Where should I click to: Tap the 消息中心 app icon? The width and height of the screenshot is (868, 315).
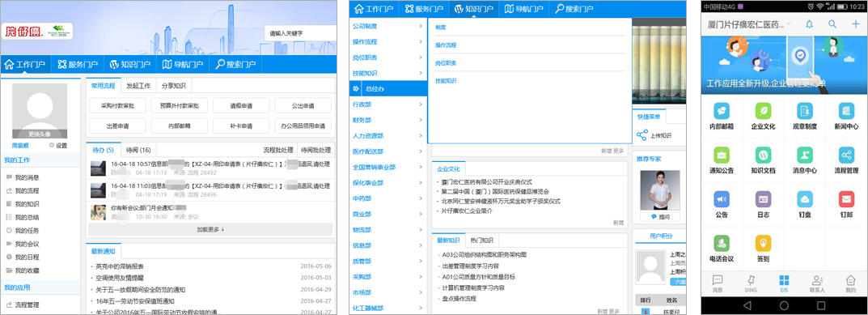coord(805,155)
